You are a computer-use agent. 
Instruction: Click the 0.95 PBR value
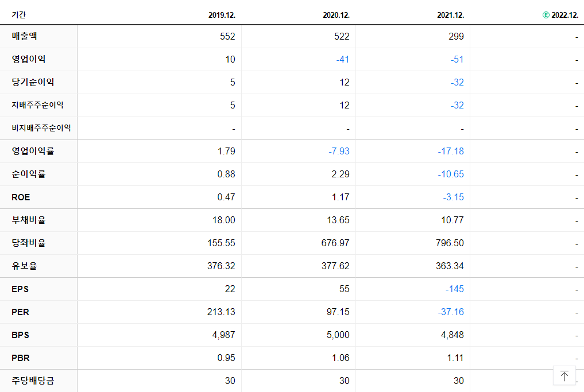[226, 358]
